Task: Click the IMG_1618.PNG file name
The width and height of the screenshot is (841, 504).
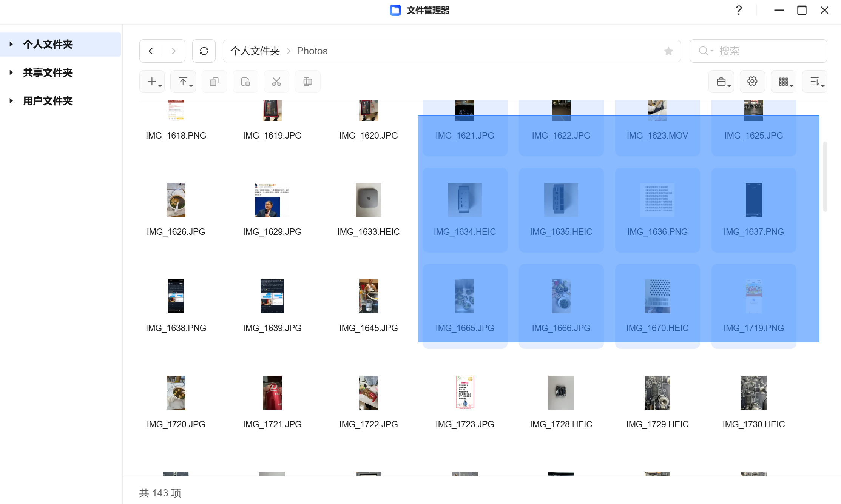Action: pos(176,136)
